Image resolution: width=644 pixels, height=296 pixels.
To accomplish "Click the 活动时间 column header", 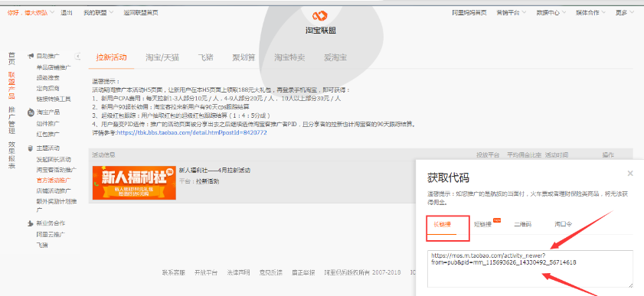I will [557, 155].
